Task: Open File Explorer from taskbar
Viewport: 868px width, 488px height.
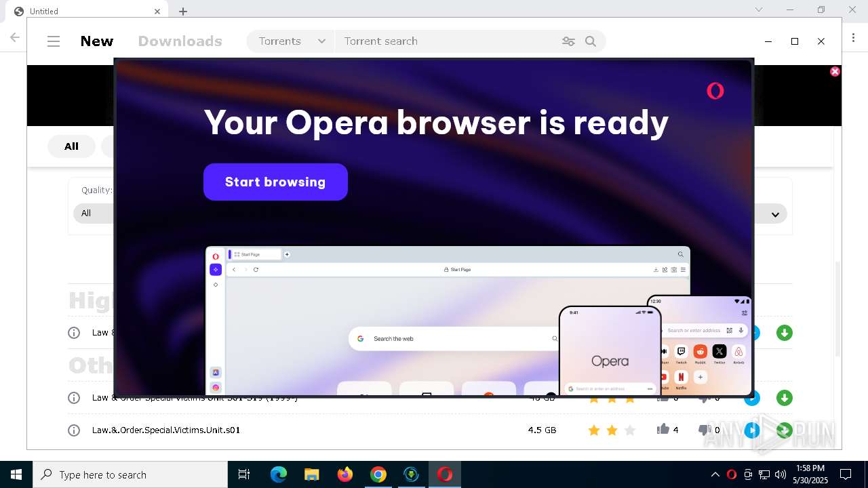Action: pyautogui.click(x=311, y=474)
